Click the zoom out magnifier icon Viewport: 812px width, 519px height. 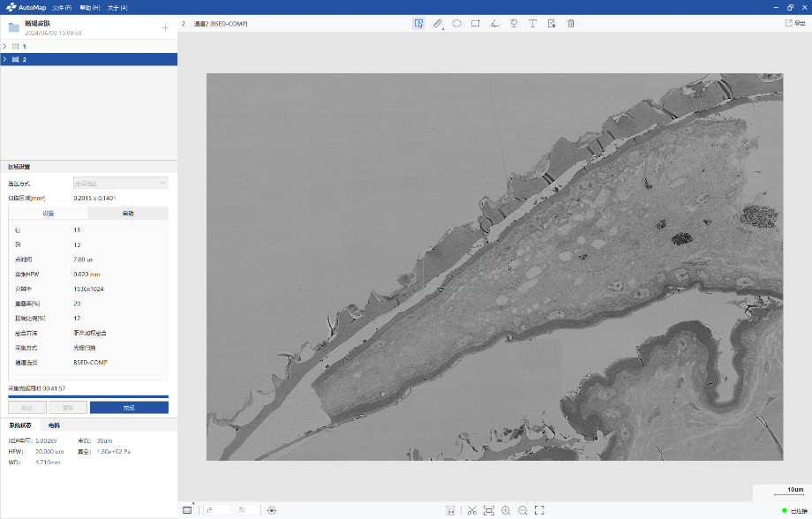point(523,510)
